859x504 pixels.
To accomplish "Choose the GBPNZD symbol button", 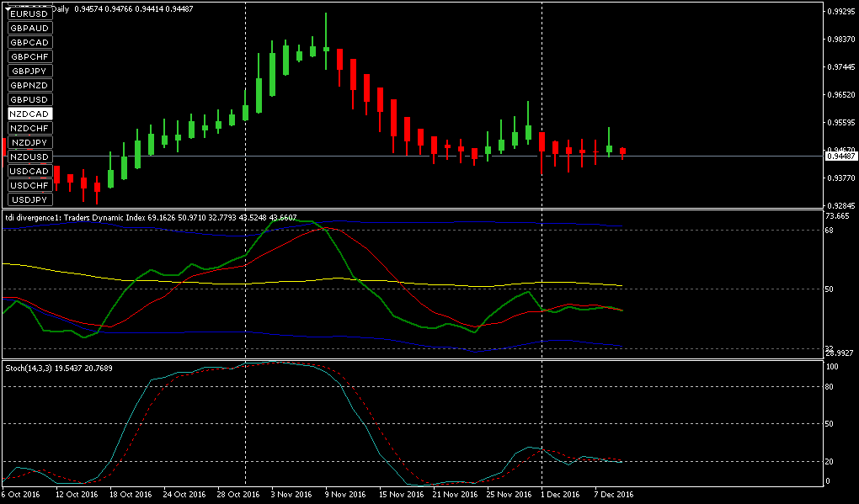I will coord(30,85).
